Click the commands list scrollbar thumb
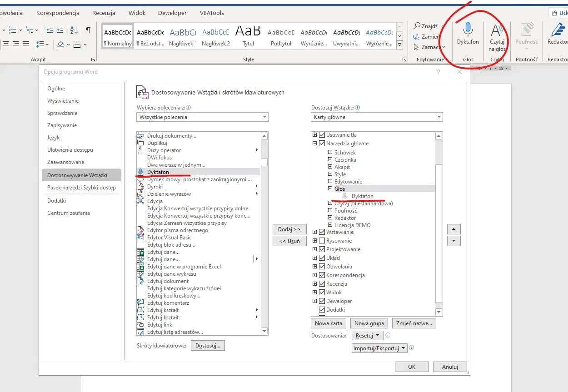This screenshot has height=392, width=568. pyautogui.click(x=264, y=162)
